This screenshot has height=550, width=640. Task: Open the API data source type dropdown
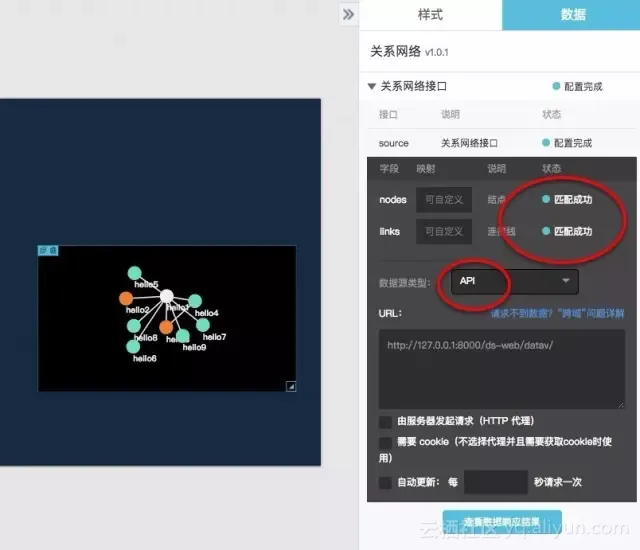pyautogui.click(x=515, y=281)
